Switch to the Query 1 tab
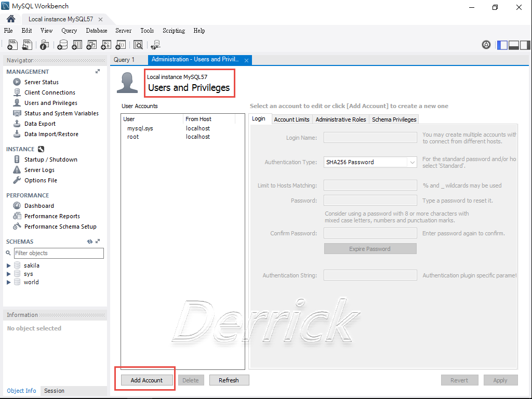The image size is (532, 399). tap(124, 60)
